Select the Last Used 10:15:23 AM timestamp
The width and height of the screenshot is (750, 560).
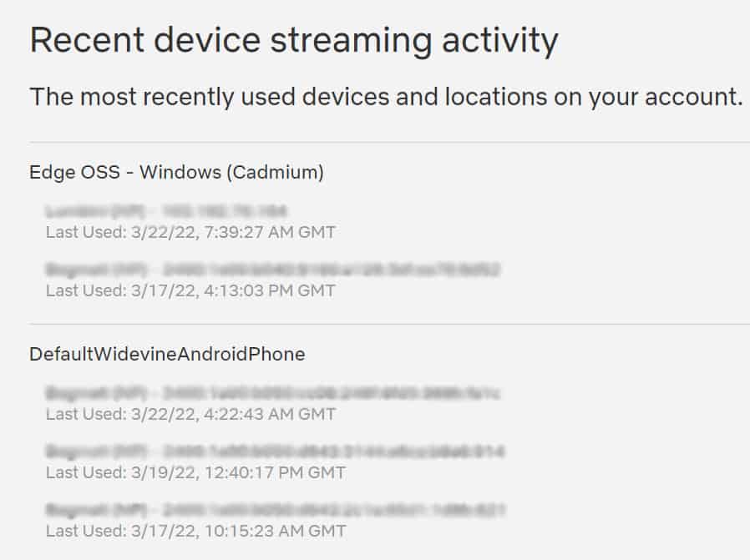coord(195,531)
